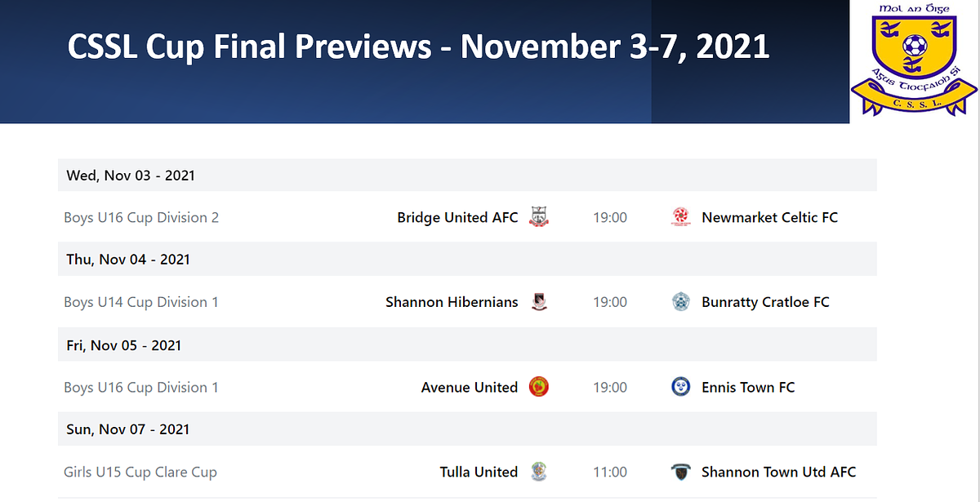Click the Avenue United red crest
Screen dimensions: 980x502
coord(539,387)
